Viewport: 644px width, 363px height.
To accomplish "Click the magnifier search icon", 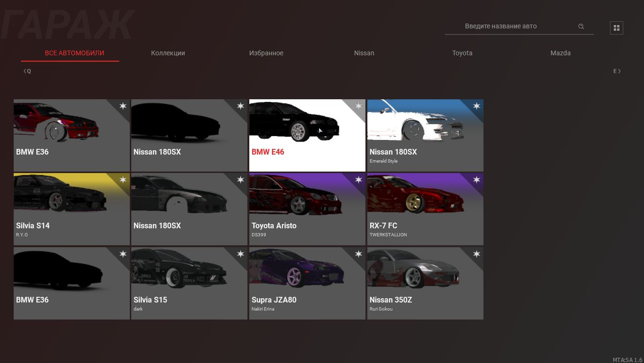I will click(581, 26).
